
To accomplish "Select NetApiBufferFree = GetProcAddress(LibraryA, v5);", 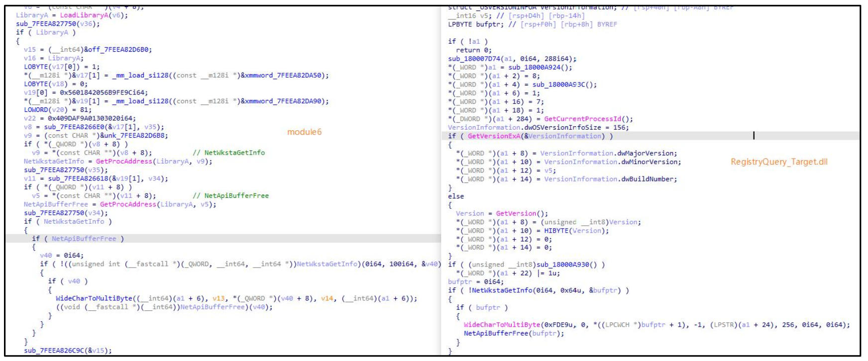I will 120,204.
